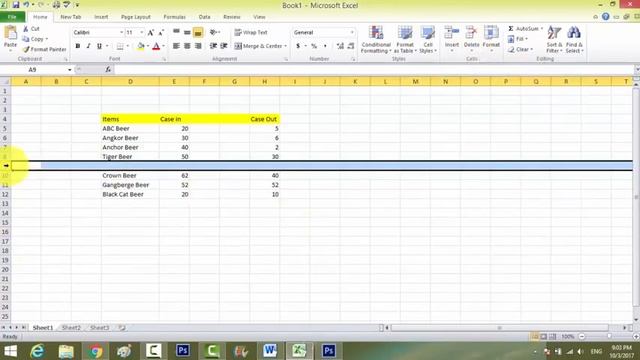Open Format as Table gallery
The height and width of the screenshot is (360, 640).
(x=405, y=39)
